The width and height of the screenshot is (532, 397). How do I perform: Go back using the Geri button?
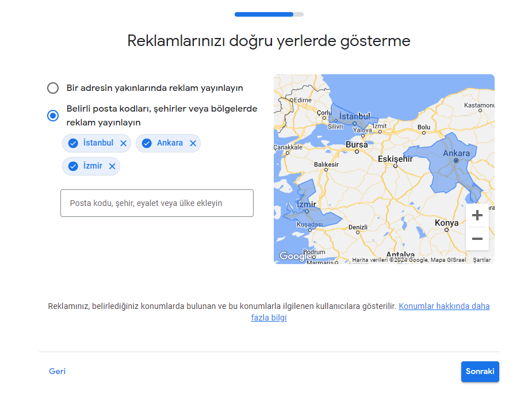(x=58, y=372)
